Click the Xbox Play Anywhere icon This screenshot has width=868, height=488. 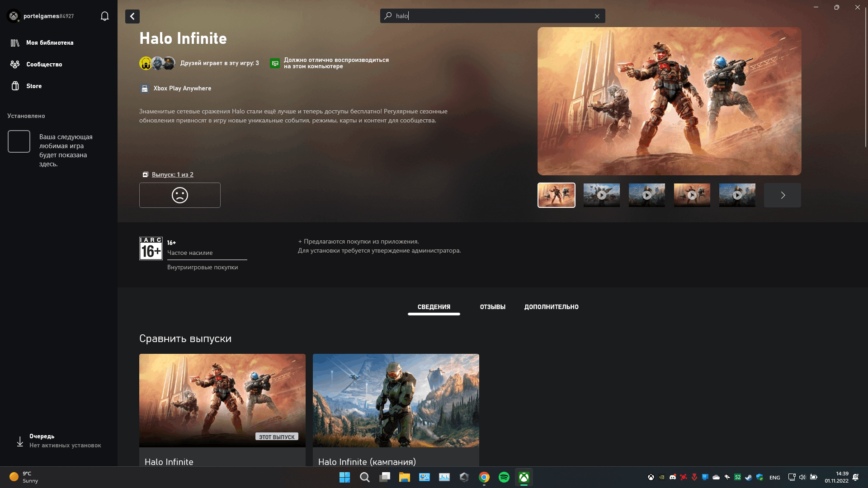coord(144,89)
